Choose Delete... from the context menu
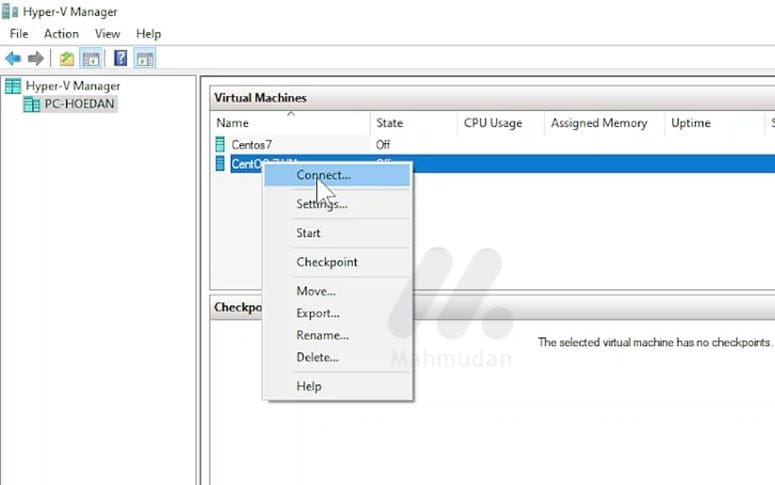Screen dimensions: 775x485 317,357
